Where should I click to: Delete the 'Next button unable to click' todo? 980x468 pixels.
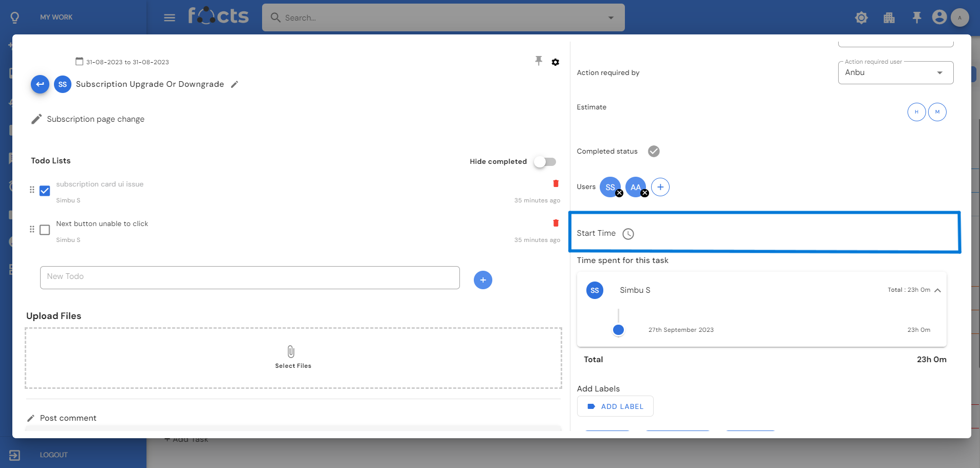point(556,223)
